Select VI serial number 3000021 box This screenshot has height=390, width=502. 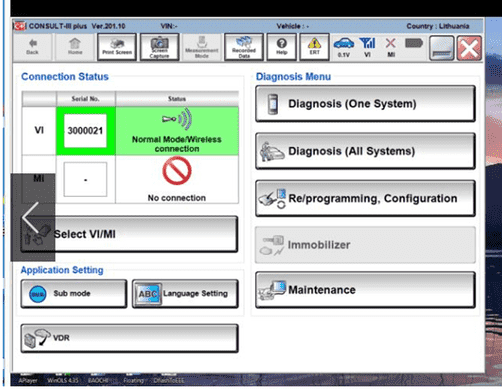(x=85, y=131)
